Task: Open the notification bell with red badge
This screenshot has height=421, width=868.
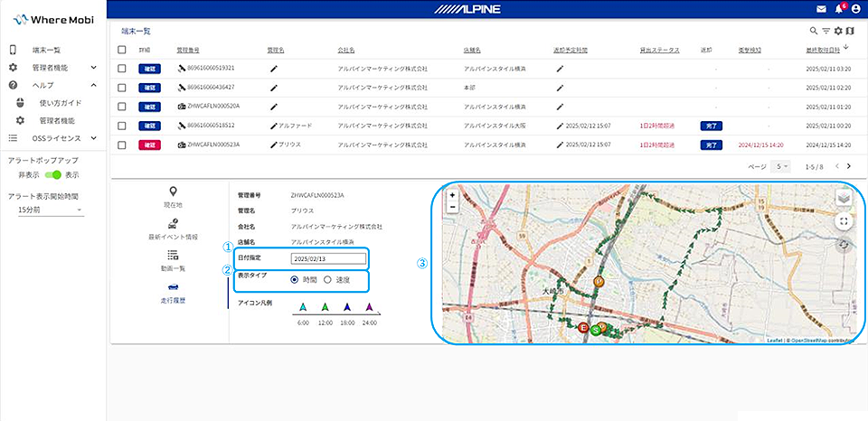Action: tap(840, 8)
